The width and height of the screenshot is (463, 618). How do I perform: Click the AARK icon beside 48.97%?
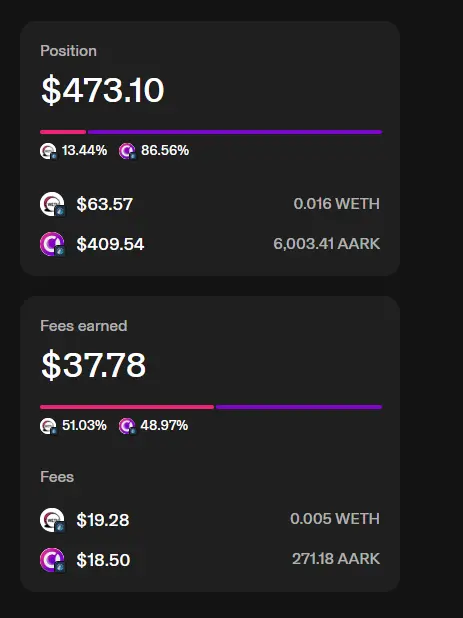pos(127,426)
